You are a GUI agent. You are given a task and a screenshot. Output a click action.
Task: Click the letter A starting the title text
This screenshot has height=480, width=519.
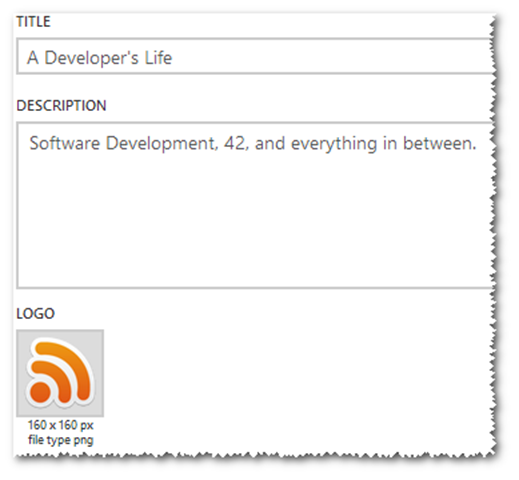33,58
